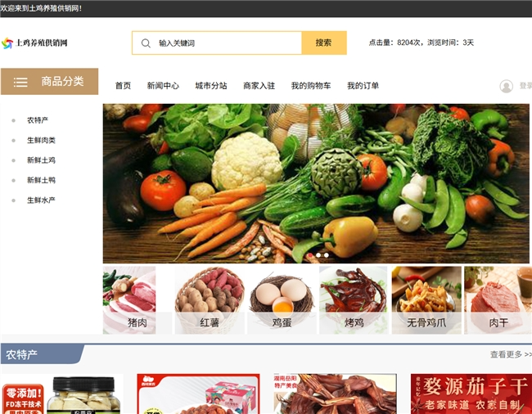Open the 鸡蛋 category thumbnail
This screenshot has height=414, width=532.
[x=282, y=299]
